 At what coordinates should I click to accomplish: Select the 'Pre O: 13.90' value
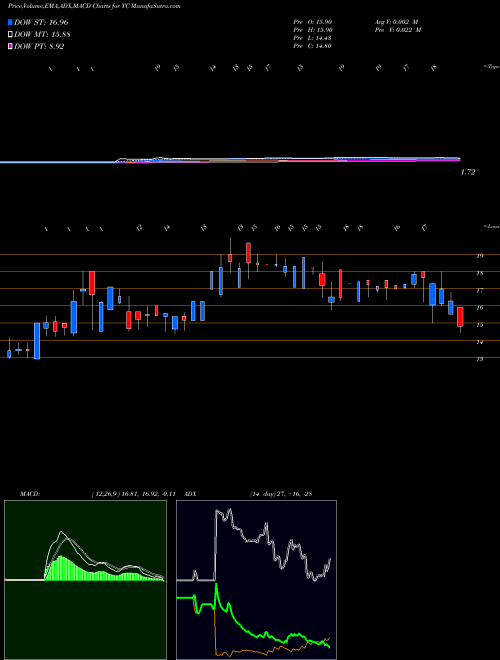(313, 22)
